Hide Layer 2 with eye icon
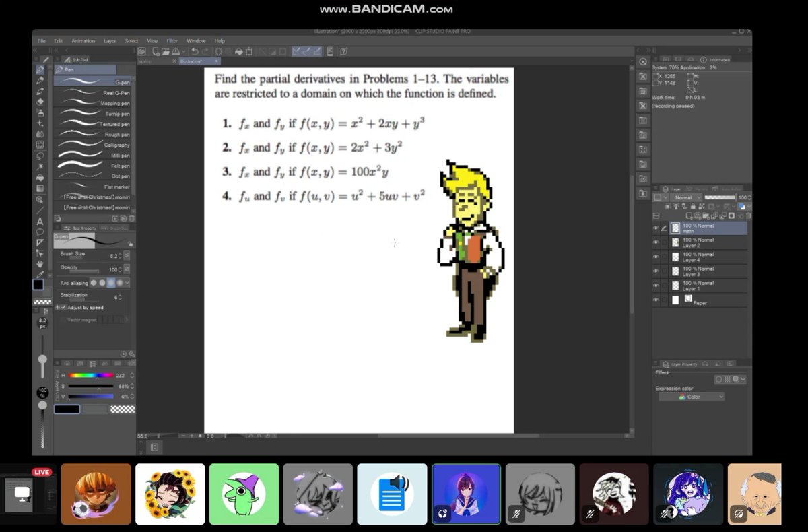The width and height of the screenshot is (808, 532). click(x=656, y=242)
